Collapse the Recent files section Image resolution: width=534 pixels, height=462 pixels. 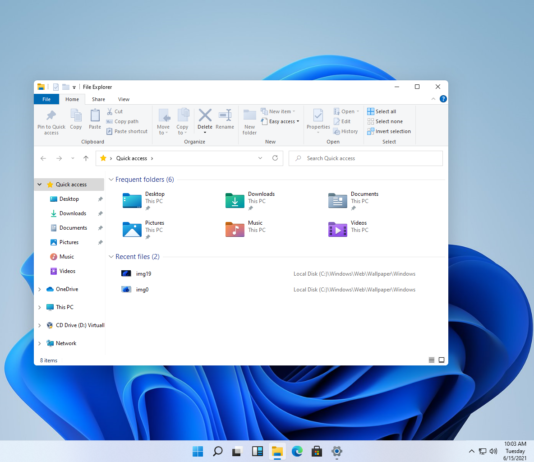pos(111,257)
